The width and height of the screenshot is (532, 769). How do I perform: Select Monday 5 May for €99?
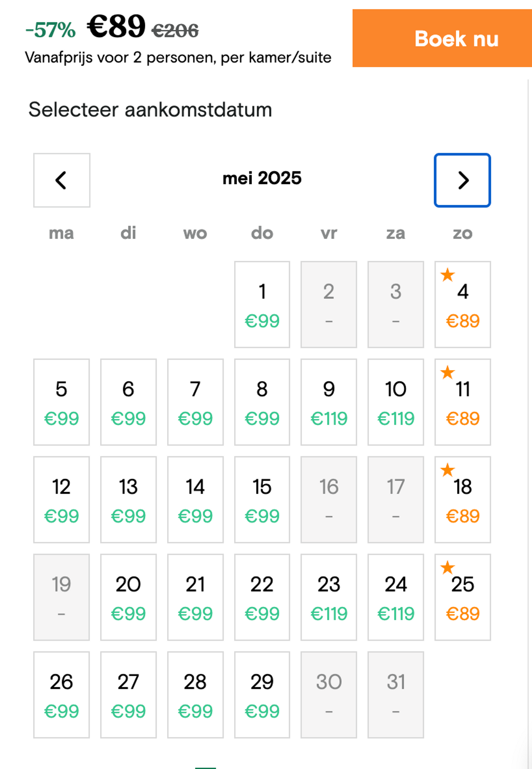click(61, 402)
